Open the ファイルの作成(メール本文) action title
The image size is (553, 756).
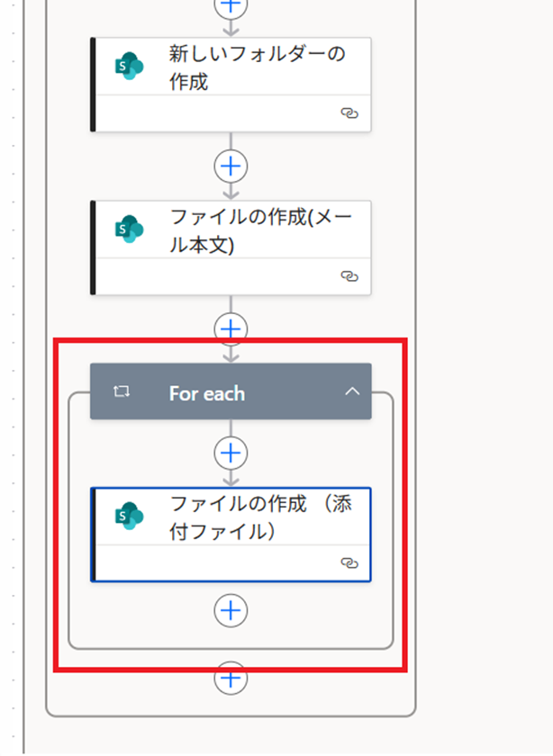pos(261,230)
